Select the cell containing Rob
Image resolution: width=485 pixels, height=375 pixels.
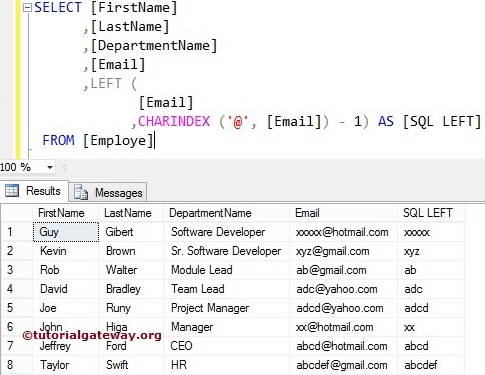(x=66, y=270)
